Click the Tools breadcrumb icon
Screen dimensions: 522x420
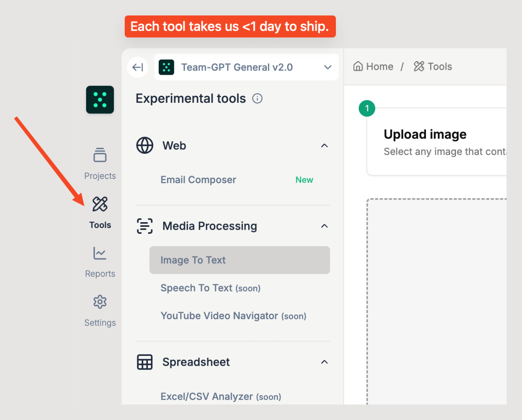pos(419,66)
